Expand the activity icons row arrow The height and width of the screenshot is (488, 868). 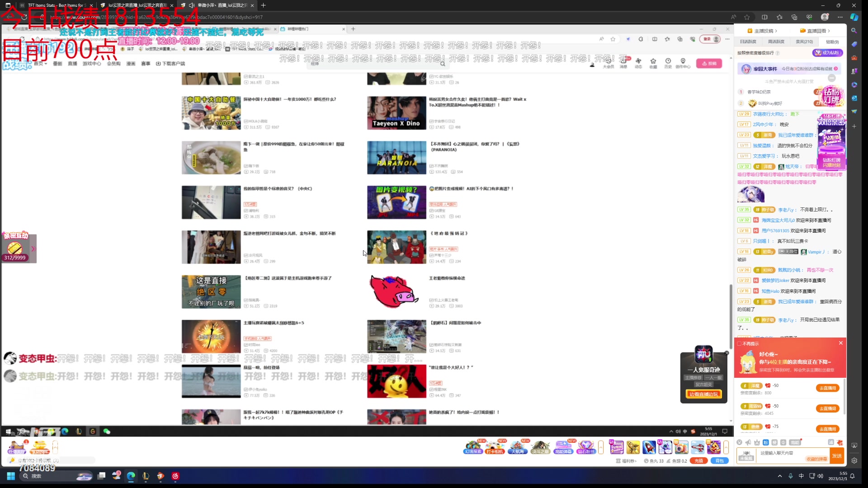point(601,447)
